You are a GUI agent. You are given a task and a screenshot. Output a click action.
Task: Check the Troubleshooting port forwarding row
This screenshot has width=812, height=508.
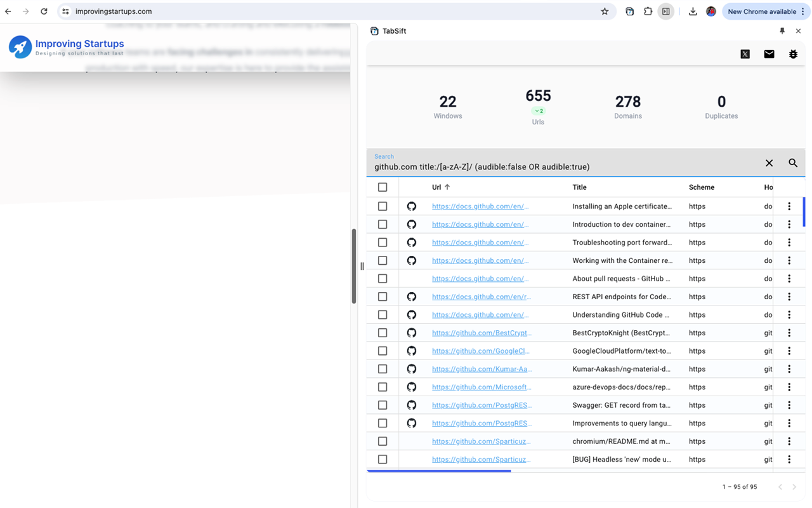coord(383,243)
